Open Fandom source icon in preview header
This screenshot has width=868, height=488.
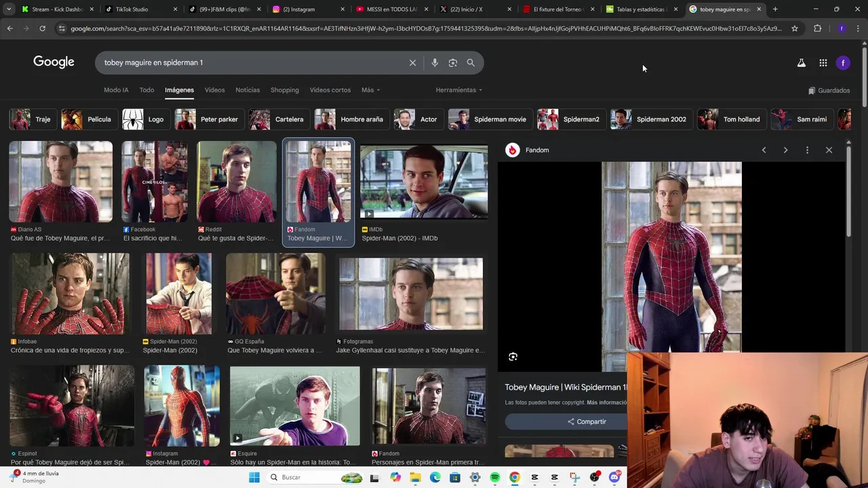pyautogui.click(x=513, y=150)
